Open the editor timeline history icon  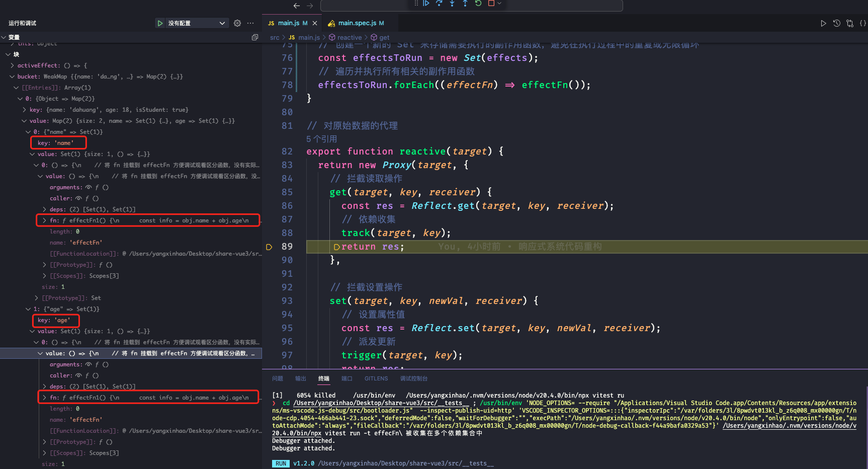(837, 23)
